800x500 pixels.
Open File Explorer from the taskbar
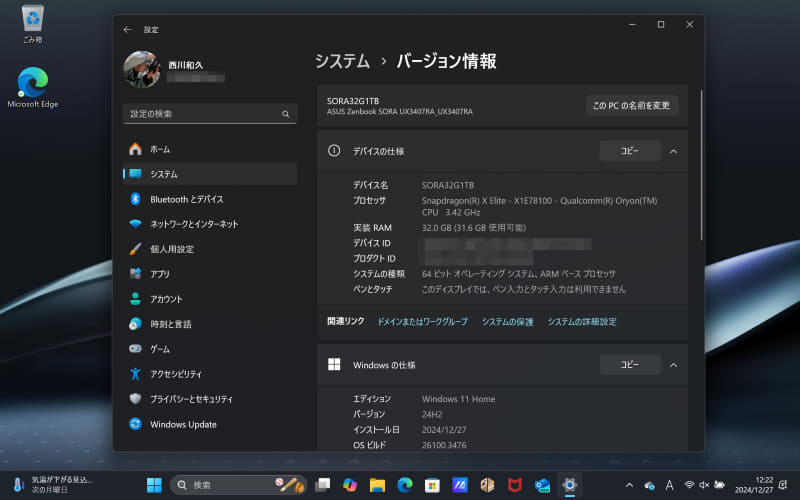(378, 485)
